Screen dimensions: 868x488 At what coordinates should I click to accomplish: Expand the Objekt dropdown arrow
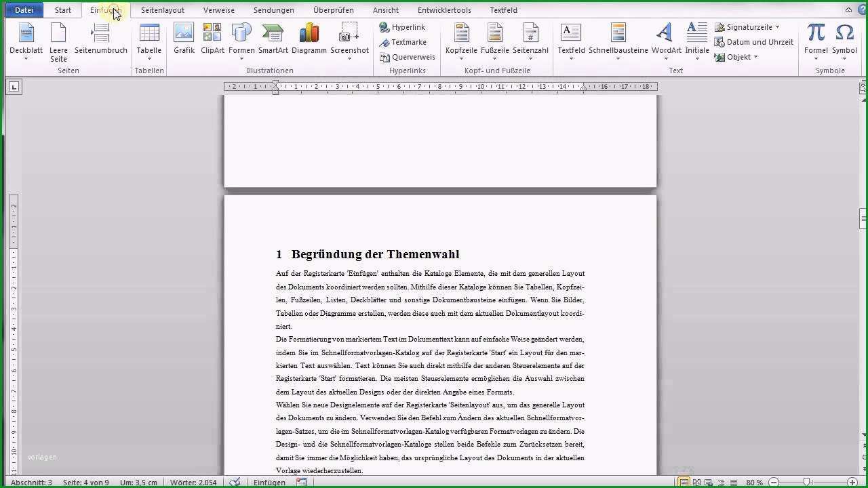pos(755,57)
